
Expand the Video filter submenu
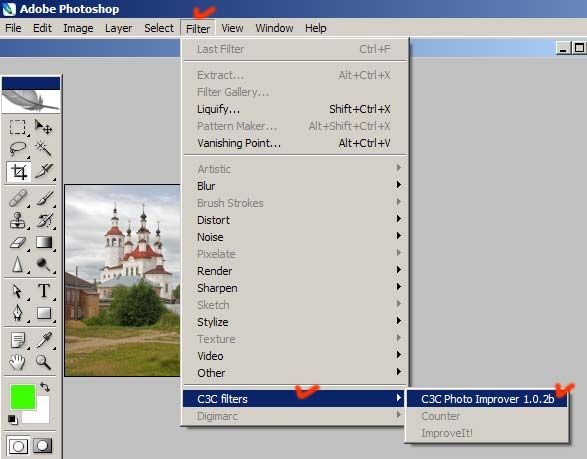point(295,356)
